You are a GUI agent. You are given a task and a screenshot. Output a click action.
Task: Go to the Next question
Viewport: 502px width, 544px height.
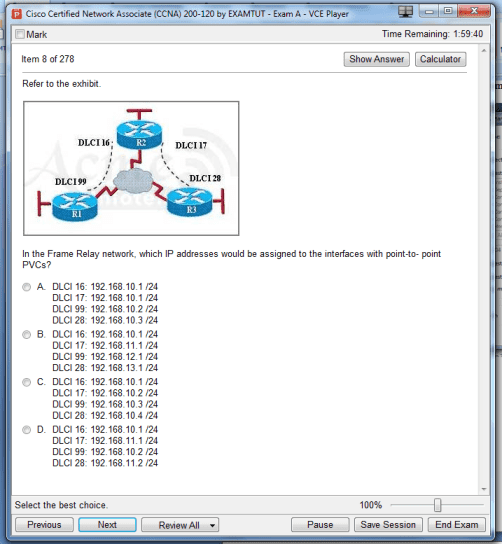(107, 525)
